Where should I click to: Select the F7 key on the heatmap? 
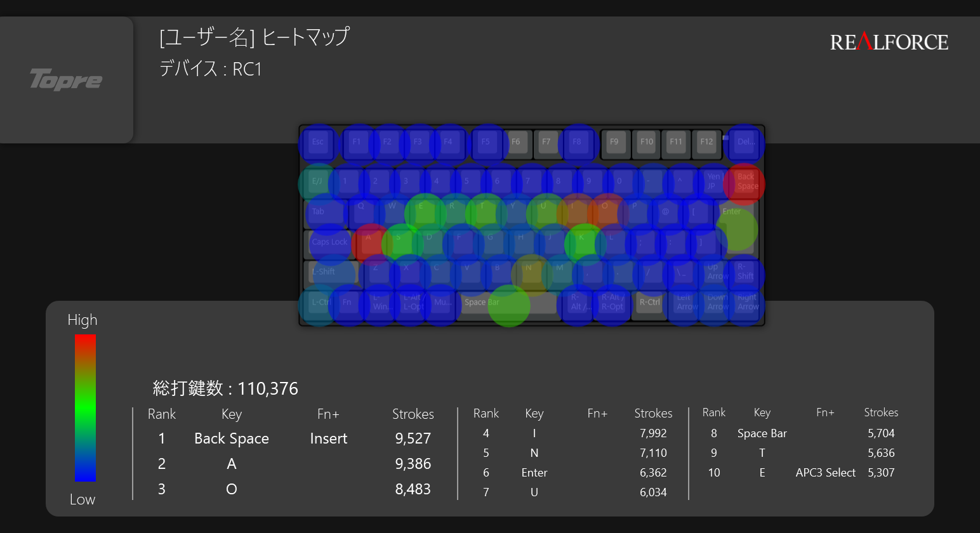(547, 143)
